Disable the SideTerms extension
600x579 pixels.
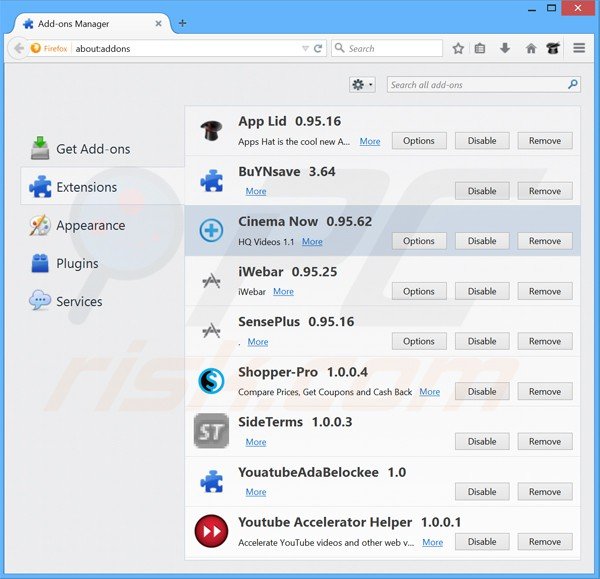coord(482,442)
